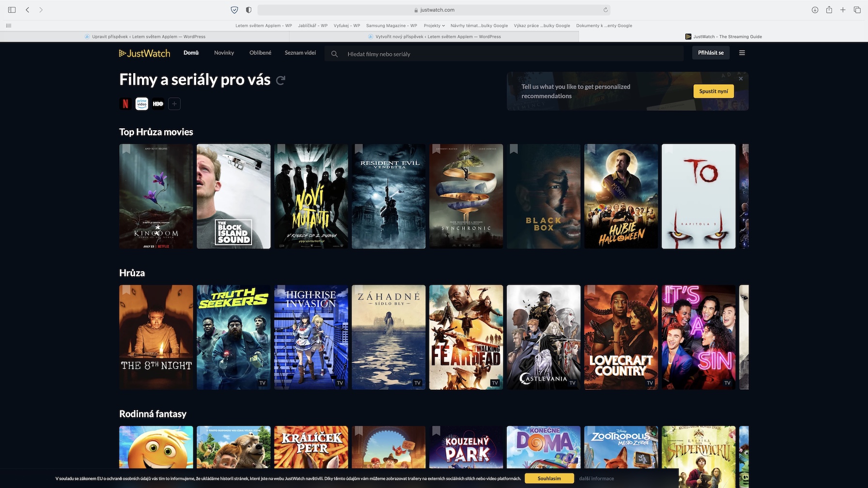Screen dimensions: 868x488
Task: Bookmark Kouzelný Park to watchlist
Action: click(x=436, y=431)
